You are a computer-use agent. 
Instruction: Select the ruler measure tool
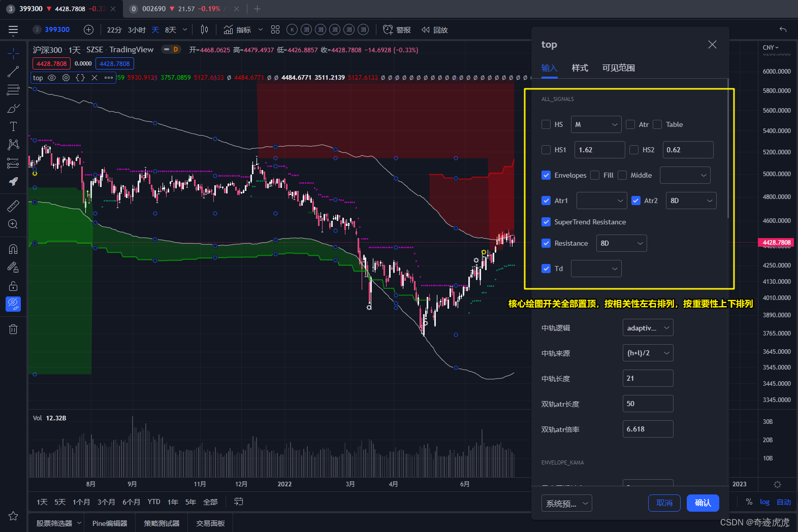click(x=13, y=206)
